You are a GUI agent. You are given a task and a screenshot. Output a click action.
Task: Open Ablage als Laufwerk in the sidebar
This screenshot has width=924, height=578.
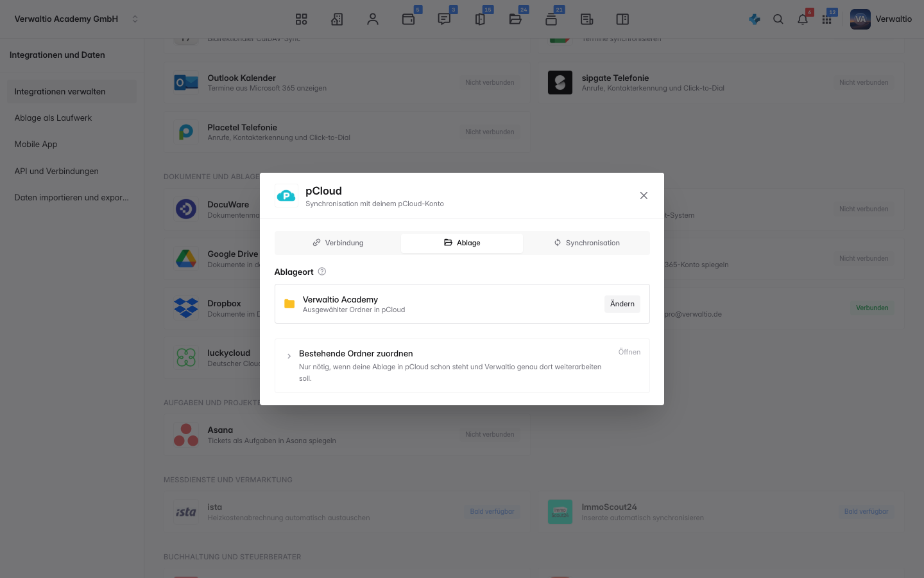click(72, 118)
